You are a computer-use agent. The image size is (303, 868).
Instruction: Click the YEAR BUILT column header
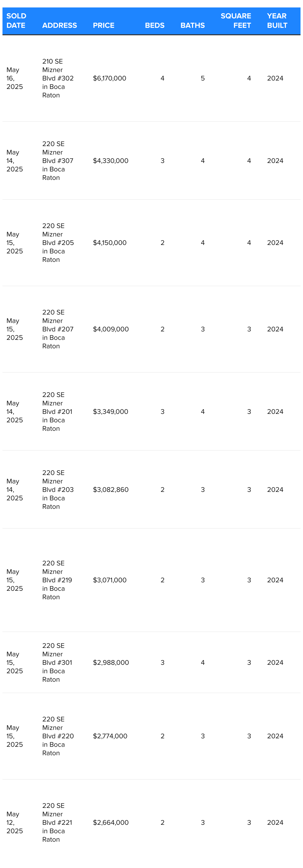[277, 21]
